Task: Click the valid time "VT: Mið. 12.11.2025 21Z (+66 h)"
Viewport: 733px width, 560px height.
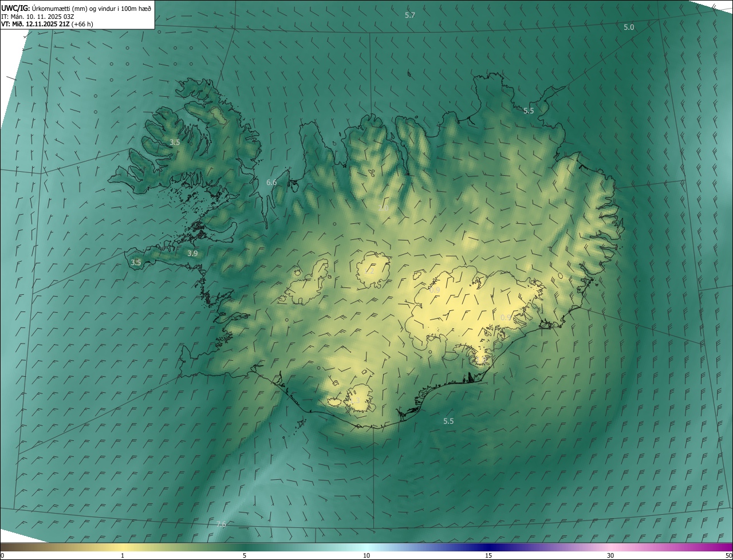Action: point(47,24)
